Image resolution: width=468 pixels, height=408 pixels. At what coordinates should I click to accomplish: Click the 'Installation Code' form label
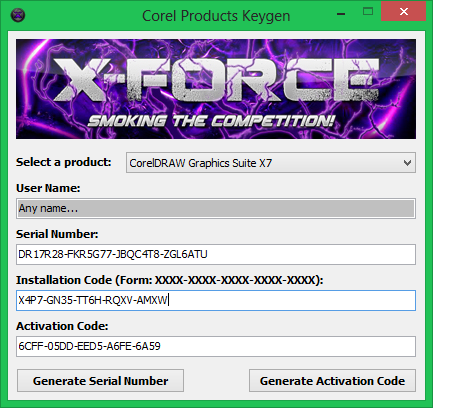click(170, 280)
